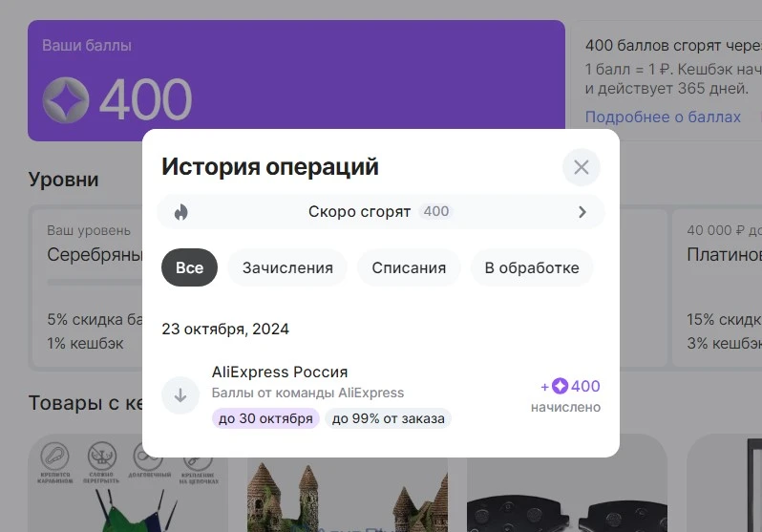Image resolution: width=762 pixels, height=532 pixels.
Task: Select the Все filter tab
Action: (189, 267)
